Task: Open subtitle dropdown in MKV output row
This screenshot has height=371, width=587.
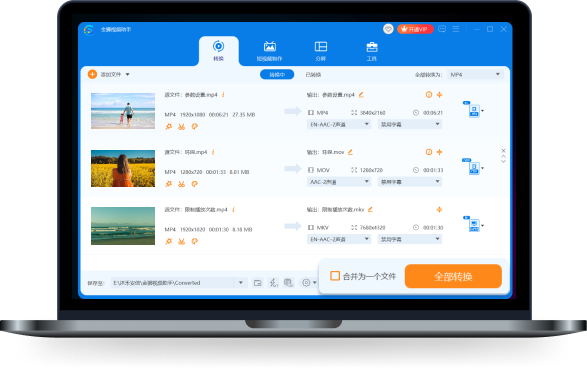Action: tap(410, 239)
